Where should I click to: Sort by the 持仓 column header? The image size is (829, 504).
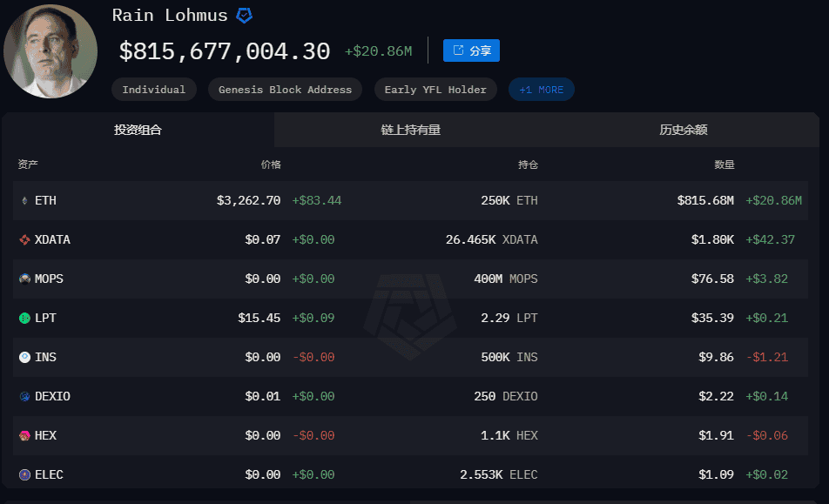(528, 165)
